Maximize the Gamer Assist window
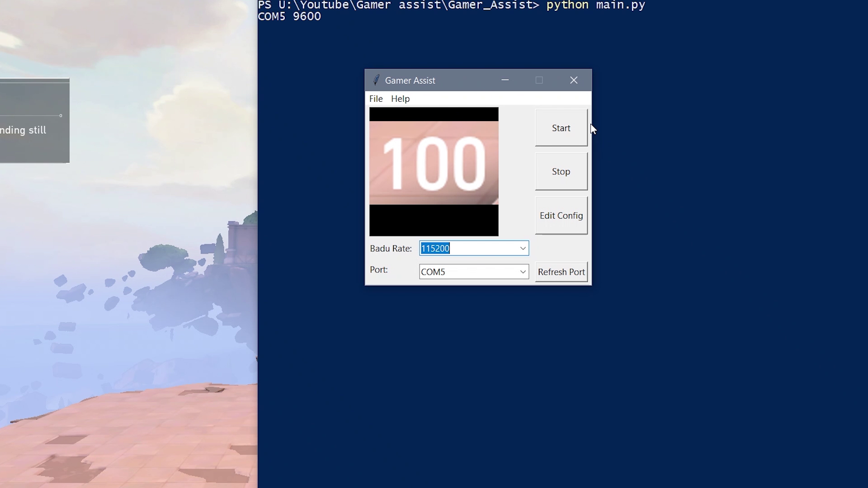868x488 pixels. coord(539,80)
